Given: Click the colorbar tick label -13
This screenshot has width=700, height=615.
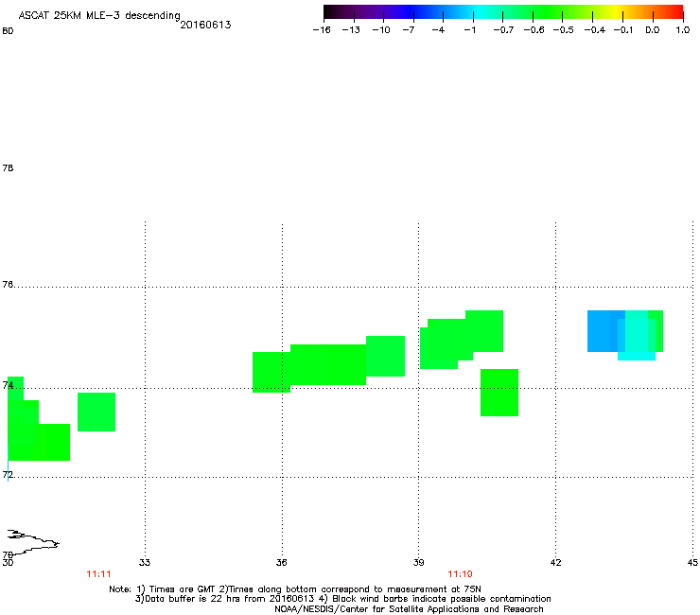Looking at the screenshot, I should [x=351, y=30].
